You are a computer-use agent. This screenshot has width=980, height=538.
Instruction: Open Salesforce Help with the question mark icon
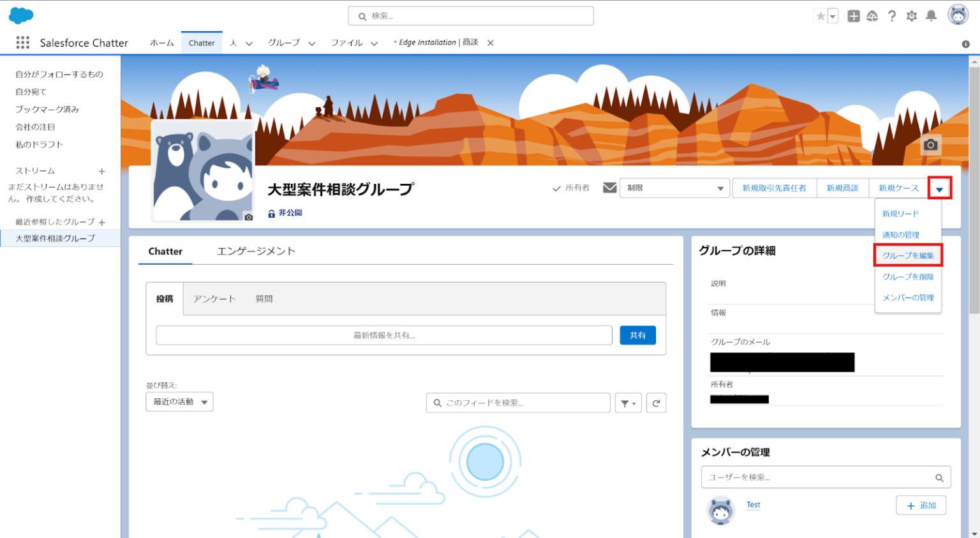coord(892,16)
